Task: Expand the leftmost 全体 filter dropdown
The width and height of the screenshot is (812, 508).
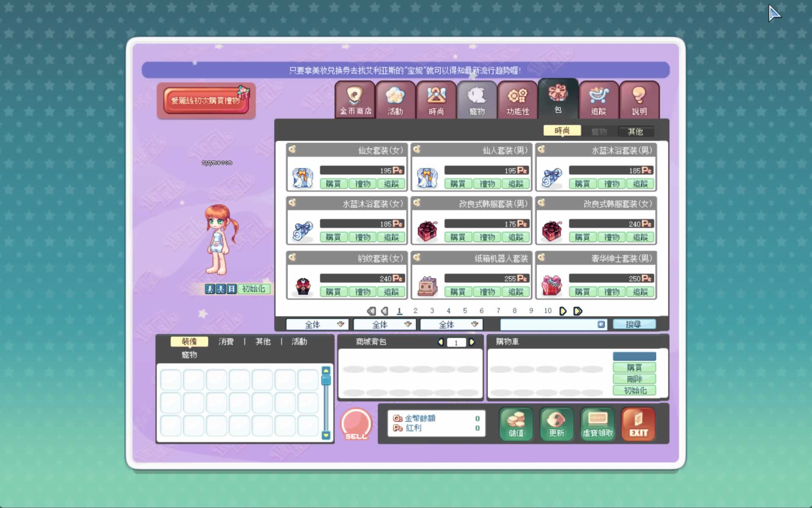Action: point(317,325)
